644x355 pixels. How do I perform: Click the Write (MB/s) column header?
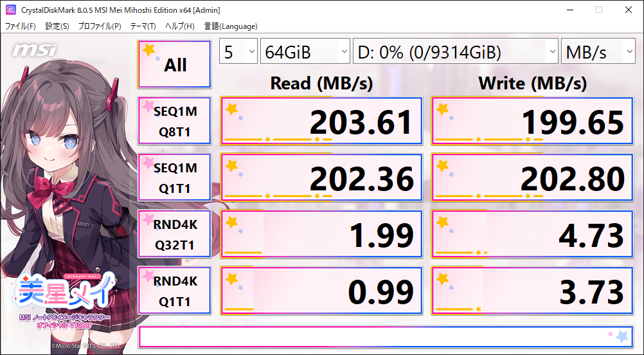pos(532,84)
